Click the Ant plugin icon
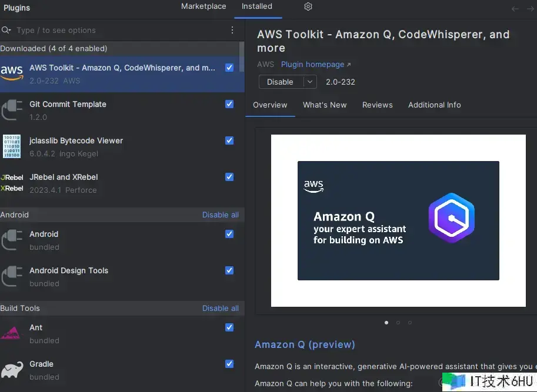 [x=12, y=333]
